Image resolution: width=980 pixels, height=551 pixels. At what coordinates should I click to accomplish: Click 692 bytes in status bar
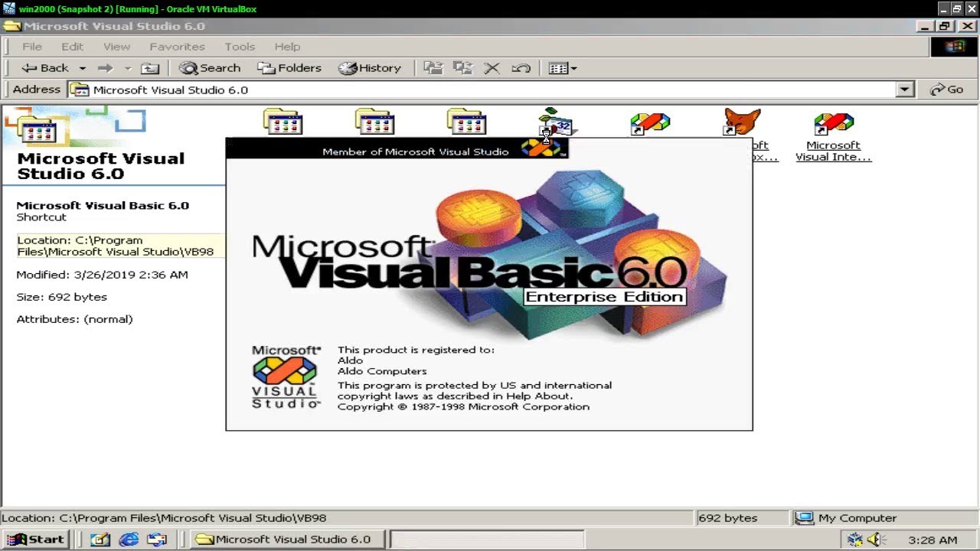pyautogui.click(x=727, y=518)
